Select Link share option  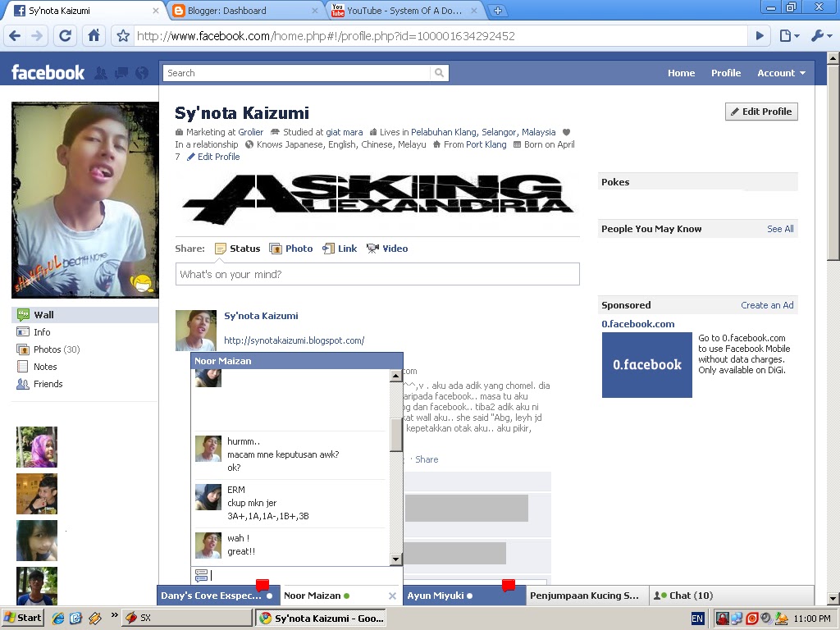[x=340, y=249]
